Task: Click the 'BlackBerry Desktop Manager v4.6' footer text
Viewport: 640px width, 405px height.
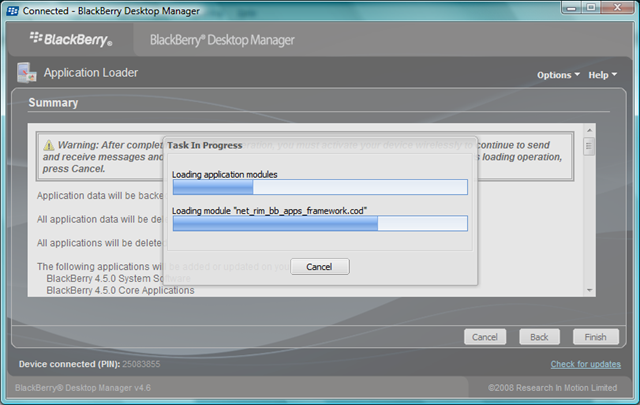Action: pyautogui.click(x=83, y=388)
